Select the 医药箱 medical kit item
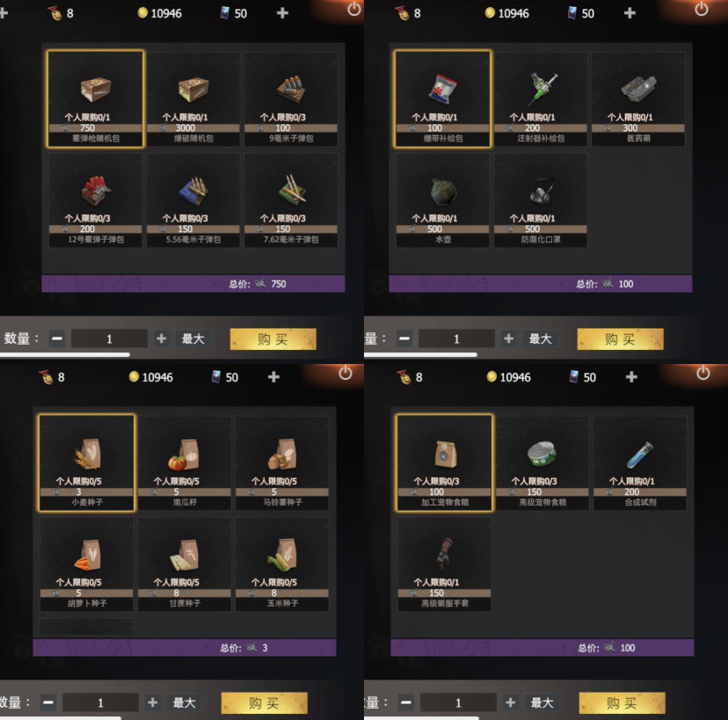The height and width of the screenshot is (720, 728). tap(638, 98)
